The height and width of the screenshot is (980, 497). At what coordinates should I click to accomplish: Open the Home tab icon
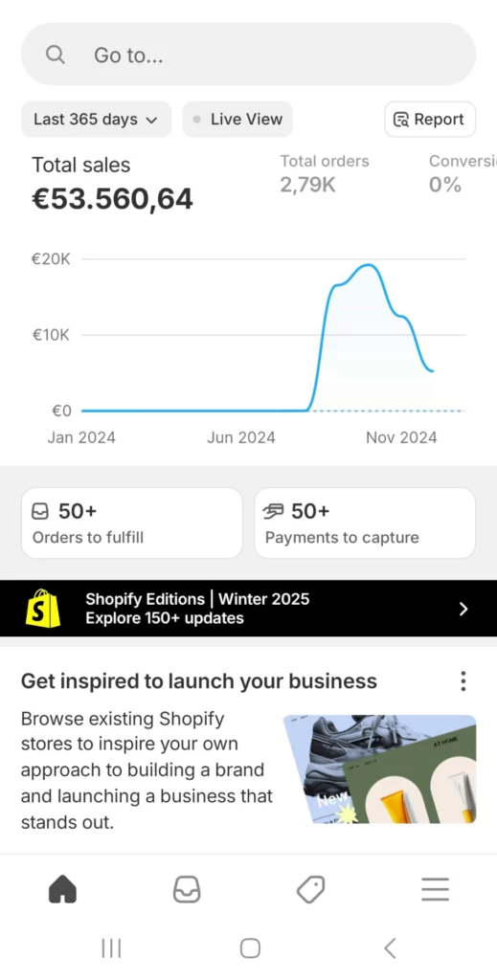[62, 889]
